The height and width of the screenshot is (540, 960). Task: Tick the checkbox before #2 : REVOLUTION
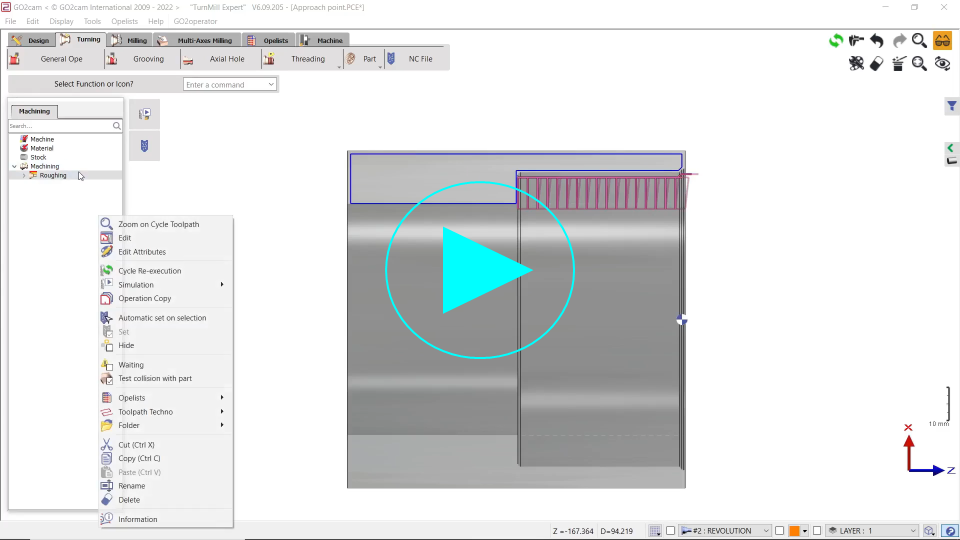(x=671, y=531)
